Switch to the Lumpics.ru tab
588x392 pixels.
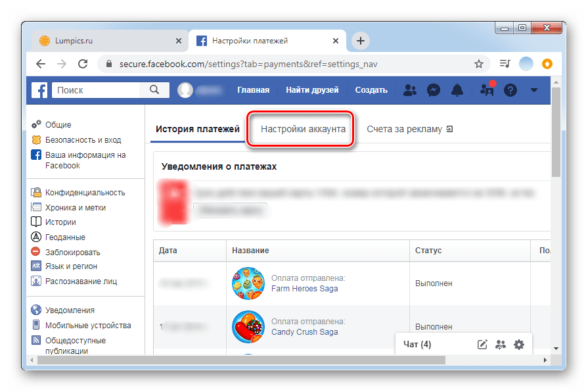click(x=110, y=41)
